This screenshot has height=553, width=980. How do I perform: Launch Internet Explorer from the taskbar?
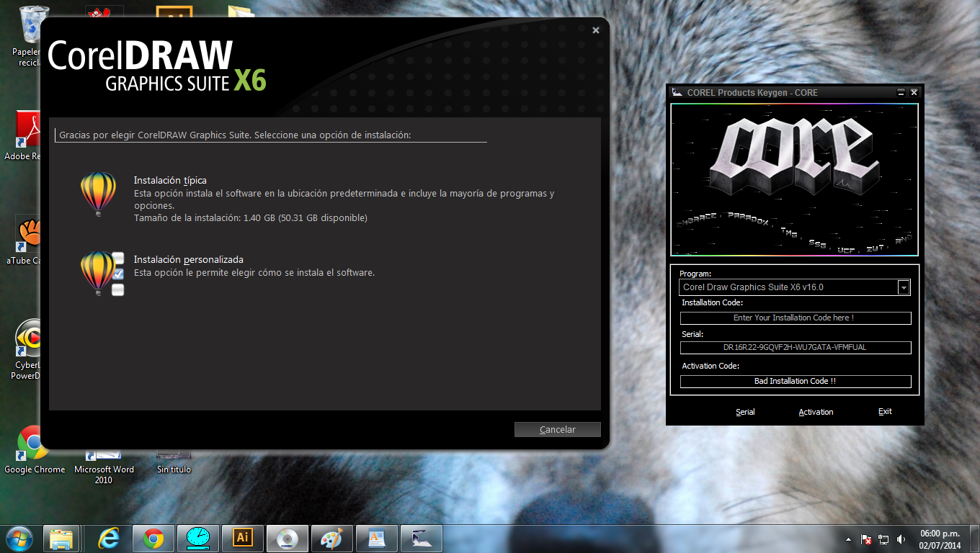click(109, 538)
